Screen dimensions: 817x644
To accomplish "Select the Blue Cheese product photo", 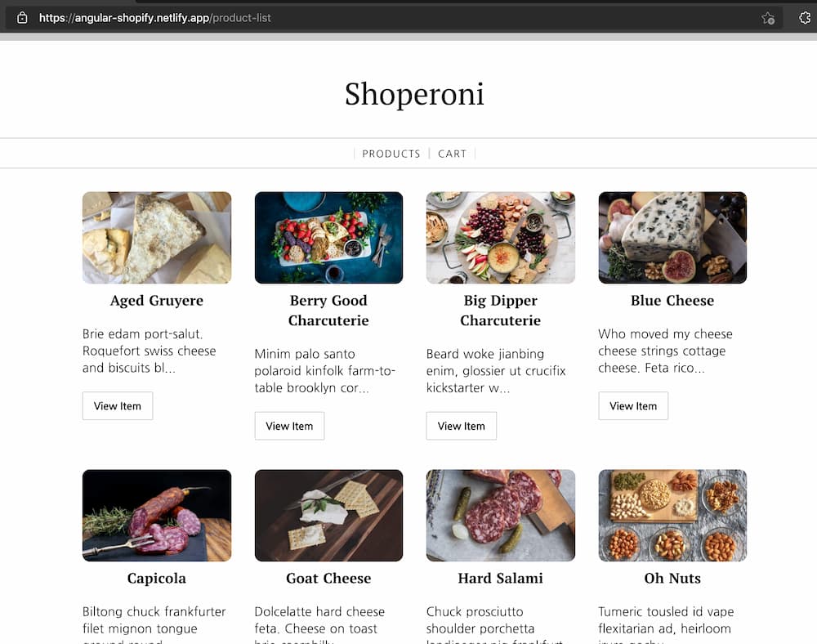I will pyautogui.click(x=672, y=237).
